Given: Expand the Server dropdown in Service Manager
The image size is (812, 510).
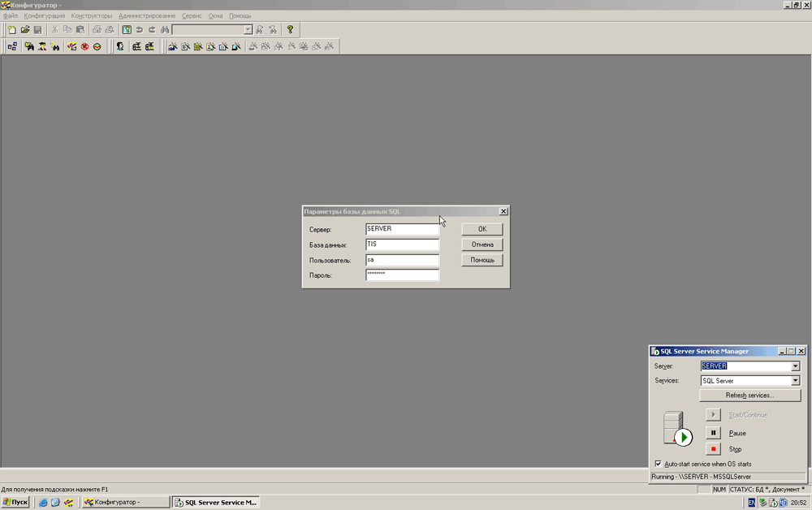Looking at the screenshot, I should point(795,366).
